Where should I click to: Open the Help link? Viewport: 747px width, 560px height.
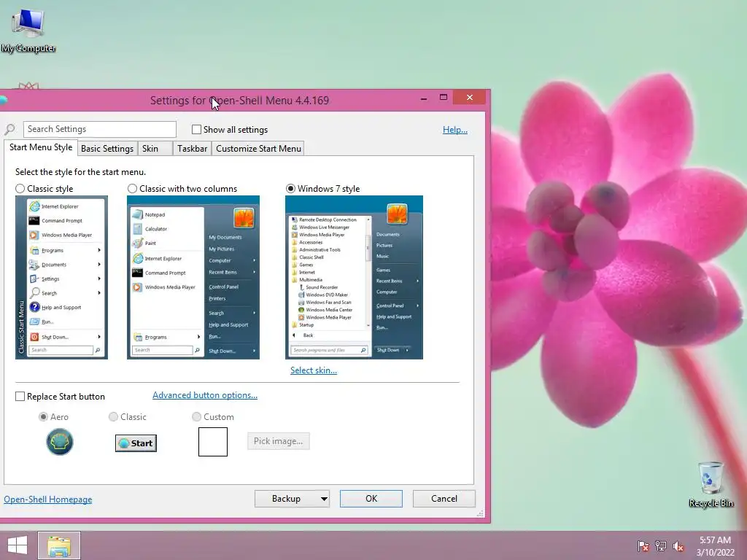pos(455,130)
